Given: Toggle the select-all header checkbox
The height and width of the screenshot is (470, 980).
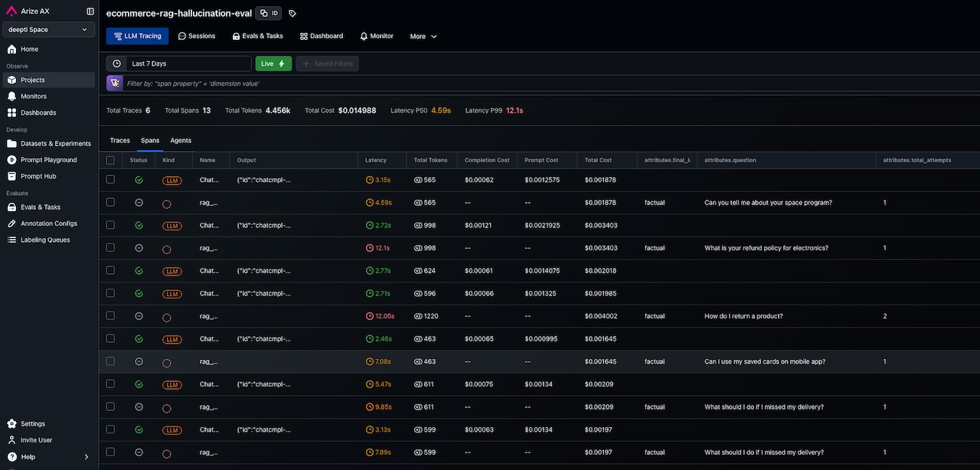Looking at the screenshot, I should coord(110,160).
